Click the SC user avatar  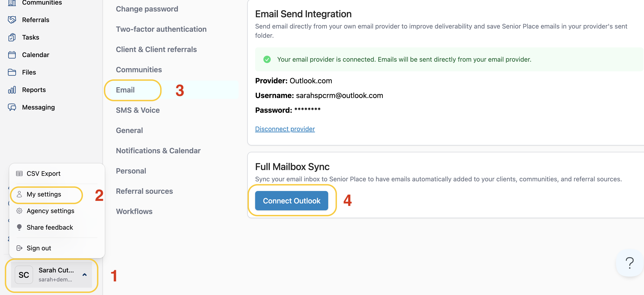tap(24, 275)
